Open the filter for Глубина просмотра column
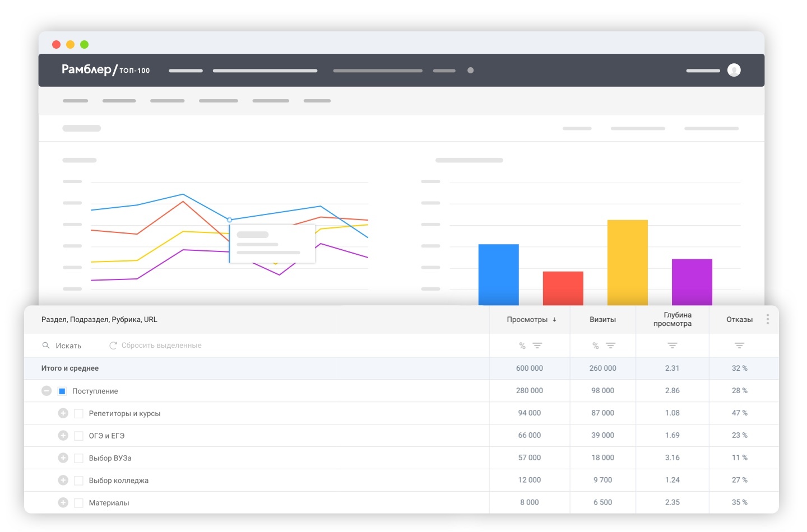The width and height of the screenshot is (807, 532). 672,346
